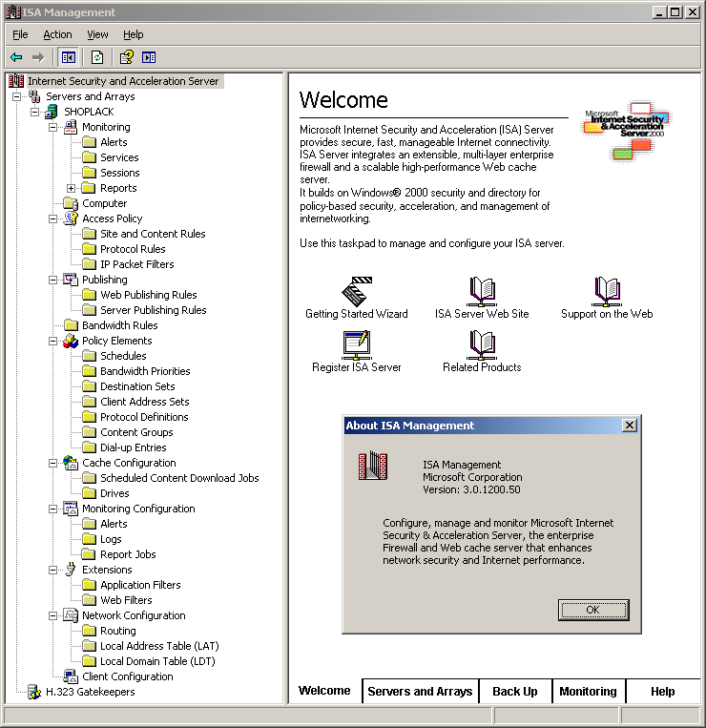Click the Help toolbar icon with question mark
Viewport: 706px width, 728px height.
point(126,57)
